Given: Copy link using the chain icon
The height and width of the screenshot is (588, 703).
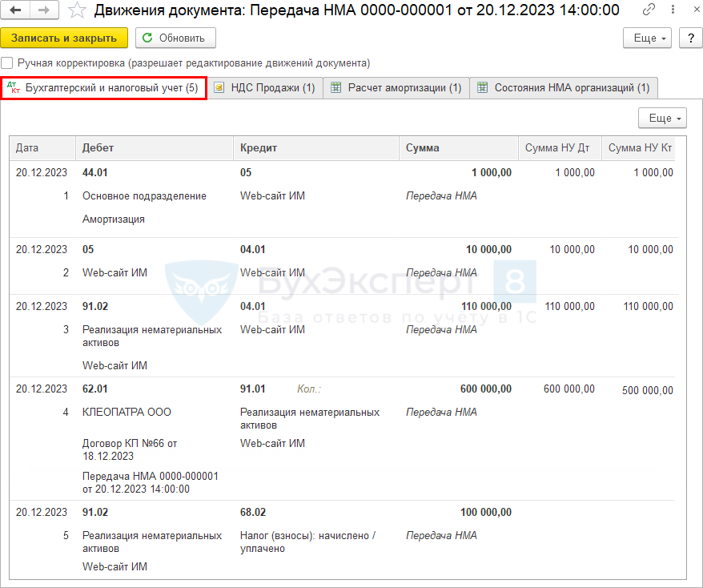Looking at the screenshot, I should tap(649, 10).
